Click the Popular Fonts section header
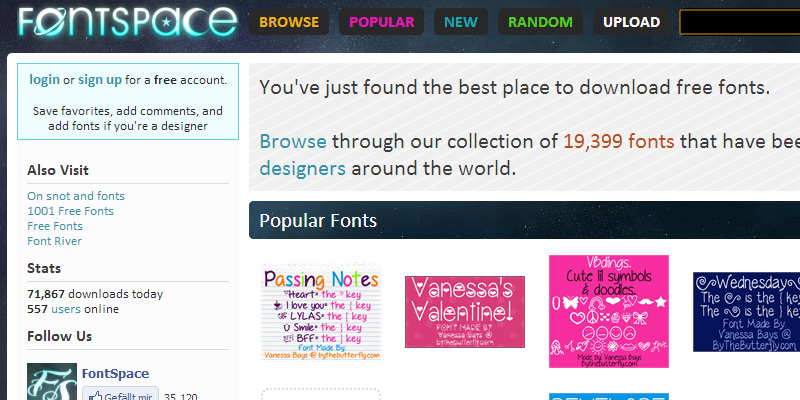This screenshot has height=400, width=800. (524, 220)
